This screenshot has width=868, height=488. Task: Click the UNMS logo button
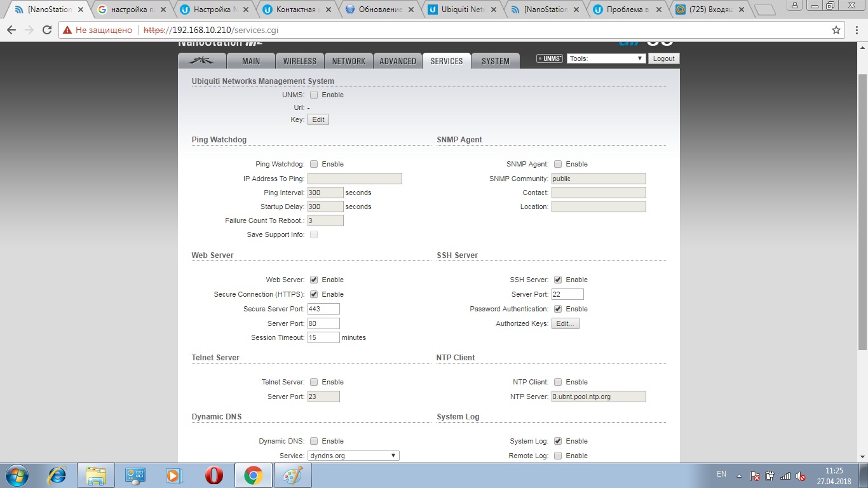tap(550, 58)
